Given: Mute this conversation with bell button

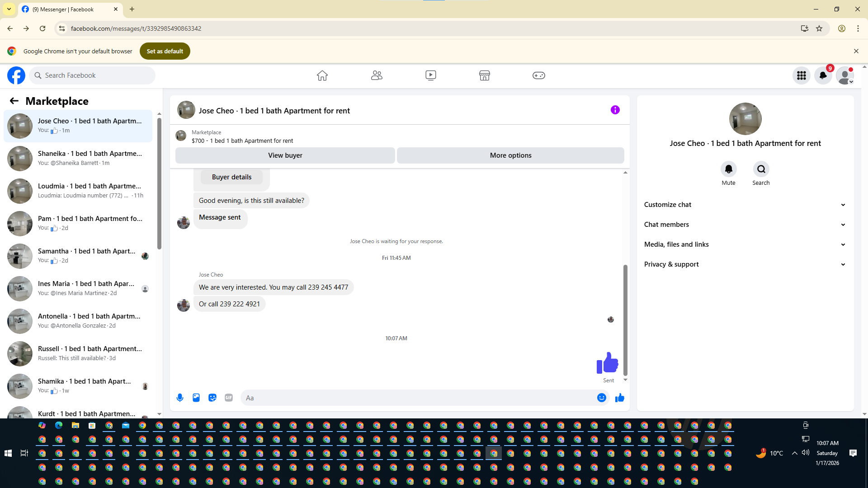Looking at the screenshot, I should (x=728, y=169).
